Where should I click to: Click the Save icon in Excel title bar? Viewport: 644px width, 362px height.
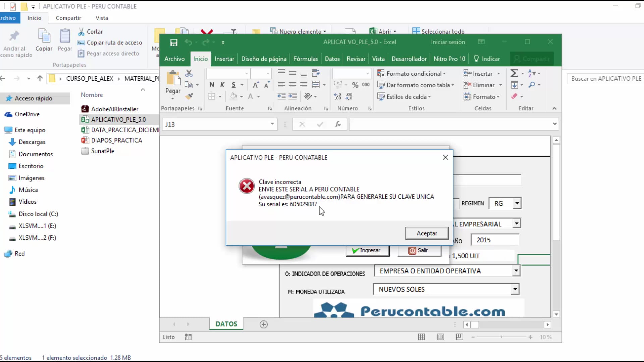pyautogui.click(x=174, y=42)
